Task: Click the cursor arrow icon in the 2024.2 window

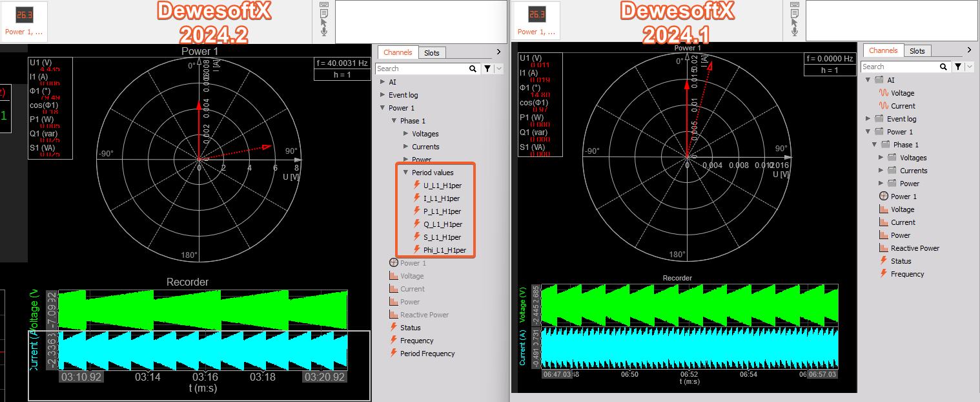Action: click(x=324, y=22)
